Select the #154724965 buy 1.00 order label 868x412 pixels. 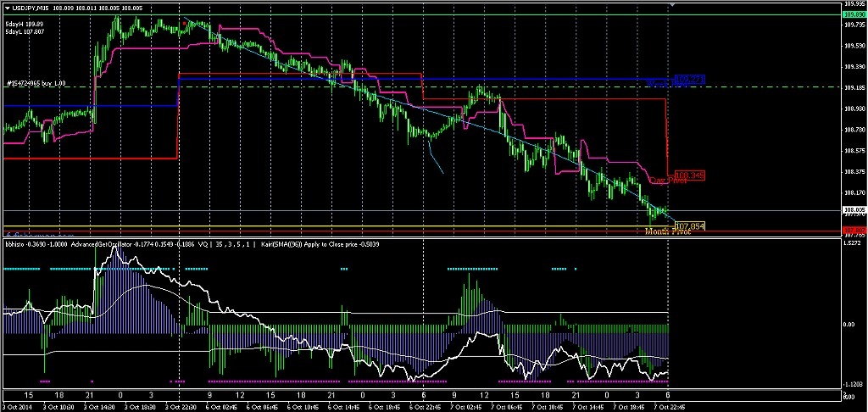pyautogui.click(x=36, y=84)
